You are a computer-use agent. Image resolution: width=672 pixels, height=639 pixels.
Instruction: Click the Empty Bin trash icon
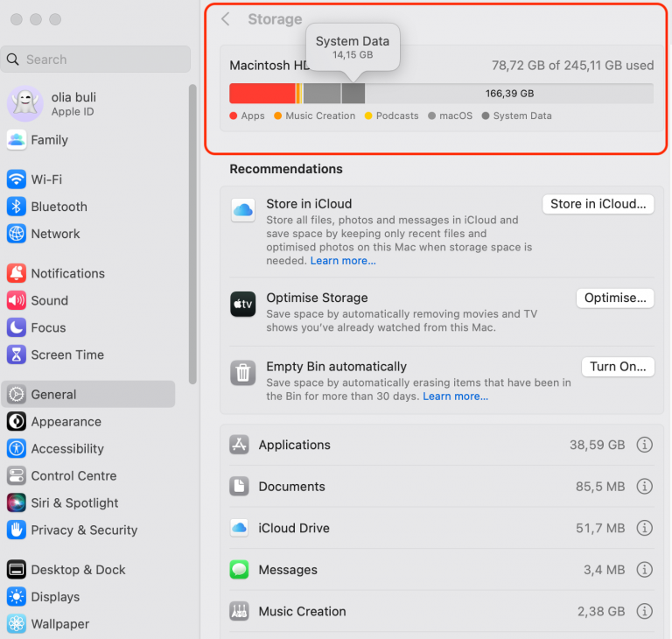coord(243,373)
